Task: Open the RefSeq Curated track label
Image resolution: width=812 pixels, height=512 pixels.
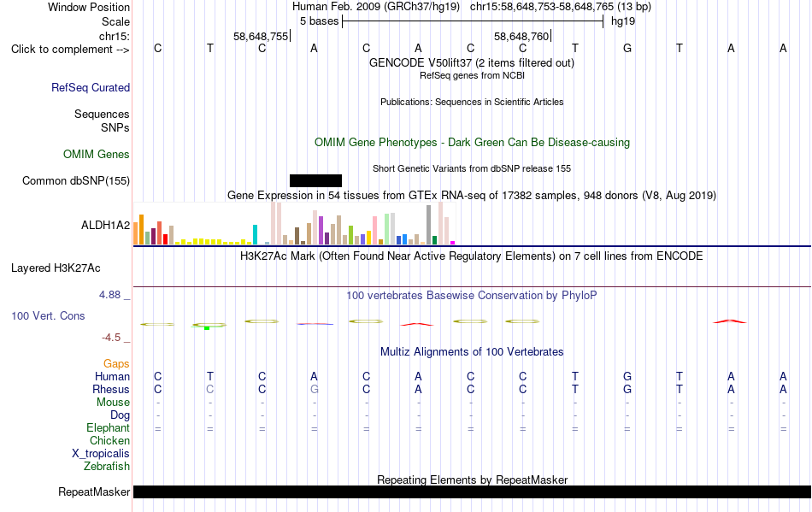Action: click(91, 87)
